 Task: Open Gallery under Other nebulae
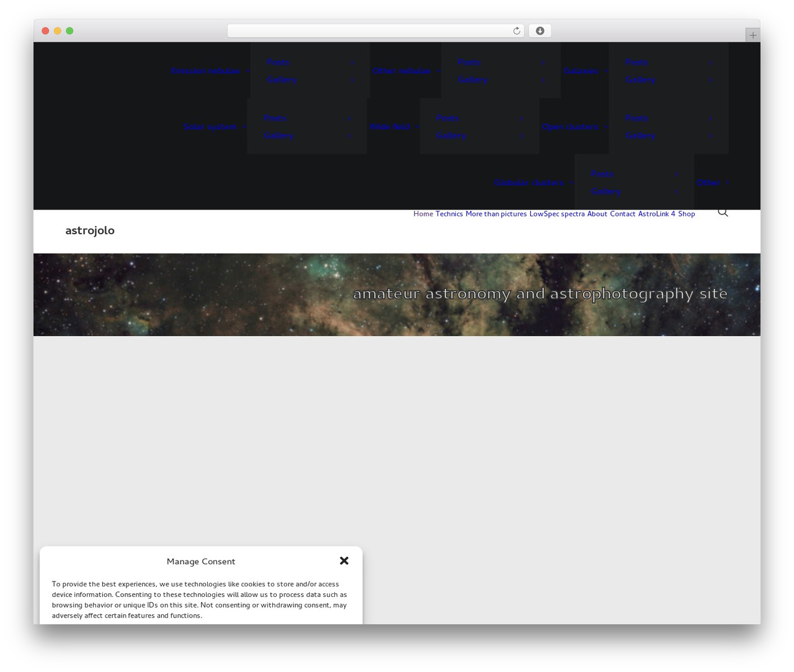pyautogui.click(x=473, y=79)
